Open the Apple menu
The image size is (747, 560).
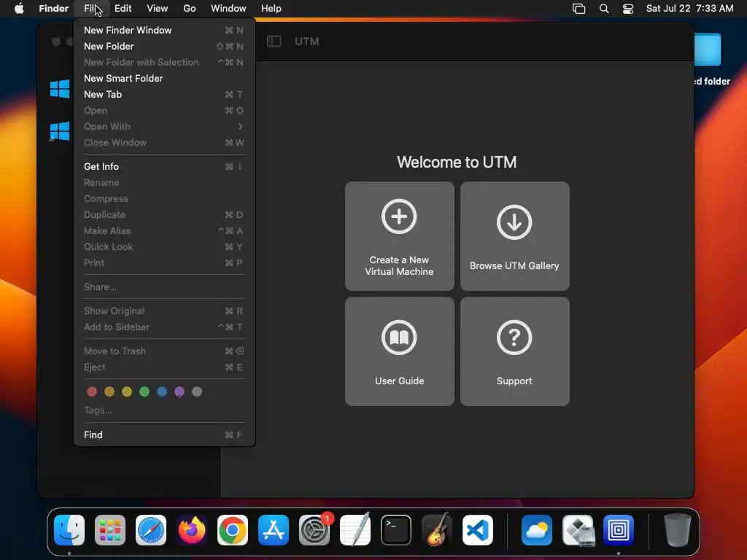19,9
